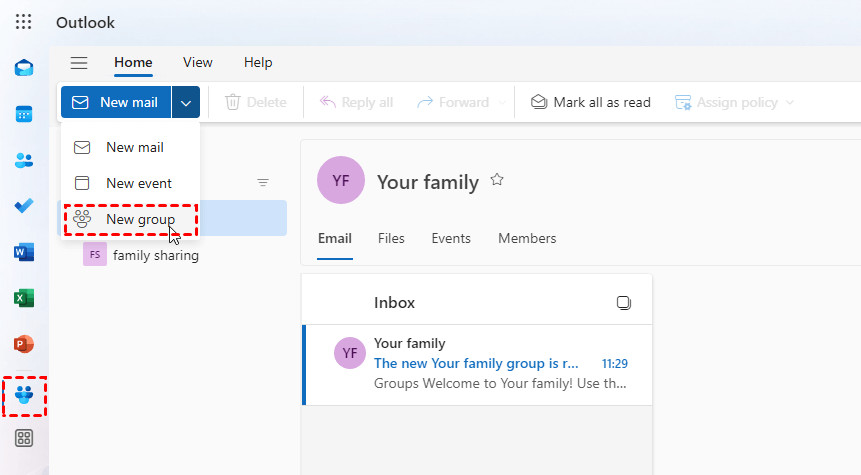Launch Excel from the app rail

click(24, 298)
